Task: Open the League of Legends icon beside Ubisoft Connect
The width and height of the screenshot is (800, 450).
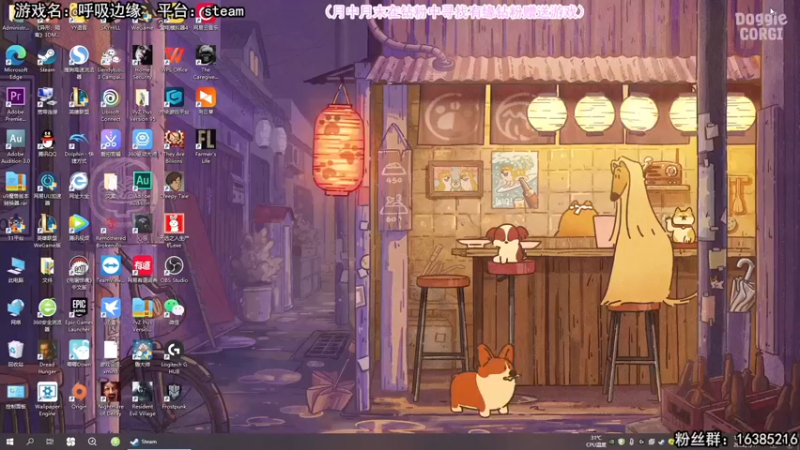Action: [79, 101]
